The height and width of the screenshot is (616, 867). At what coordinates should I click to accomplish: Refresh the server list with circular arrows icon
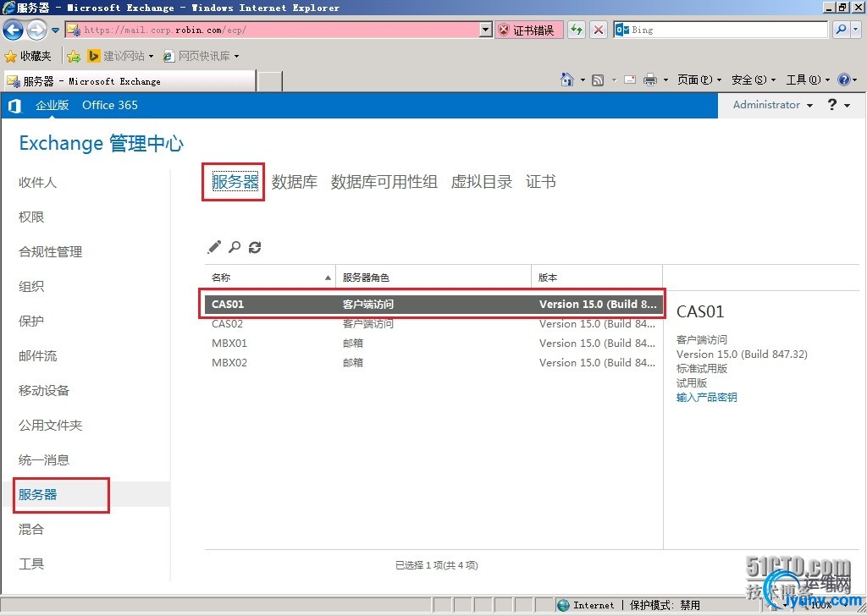pos(255,248)
